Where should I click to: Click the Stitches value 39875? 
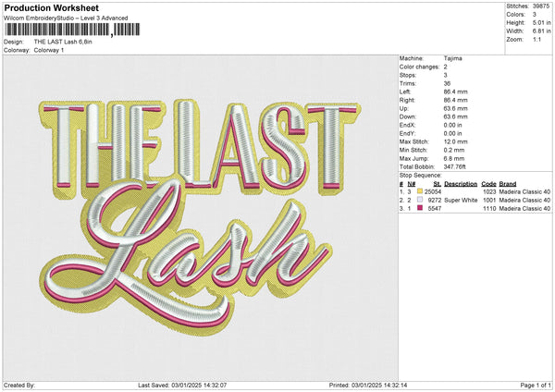coord(541,6)
